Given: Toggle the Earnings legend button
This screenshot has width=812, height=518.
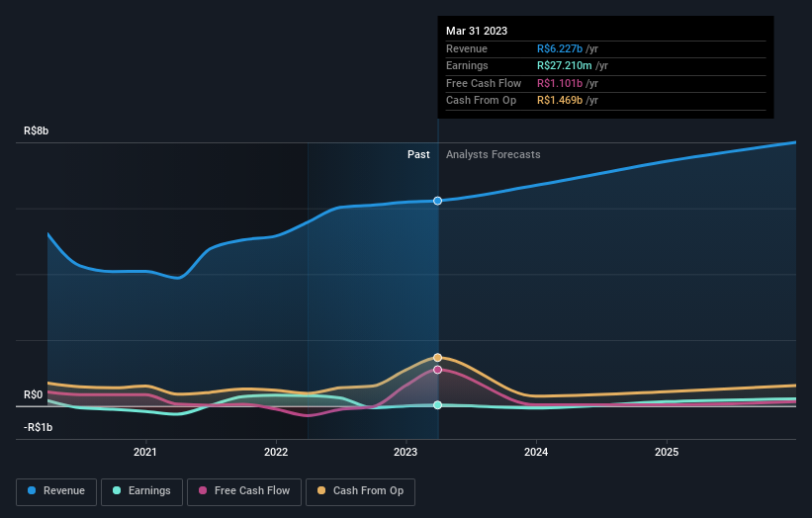Looking at the screenshot, I should (141, 491).
